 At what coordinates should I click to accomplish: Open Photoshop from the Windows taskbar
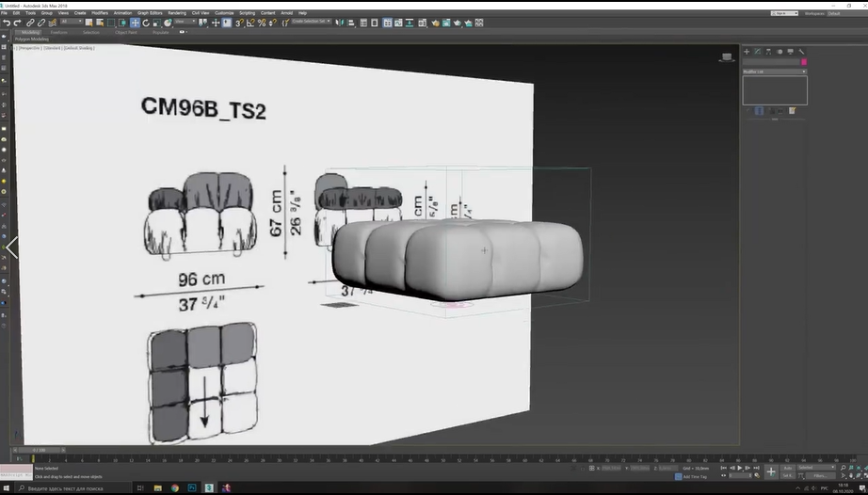pos(191,487)
